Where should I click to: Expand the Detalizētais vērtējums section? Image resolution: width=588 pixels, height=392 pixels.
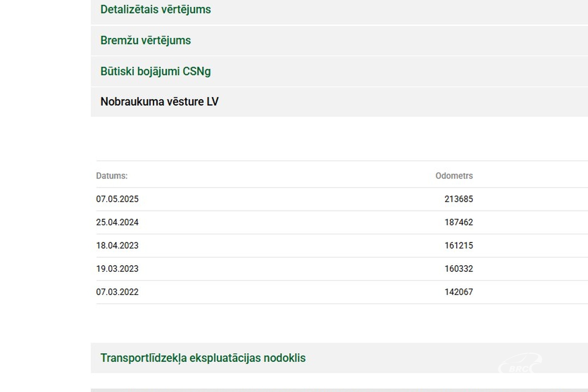point(155,10)
